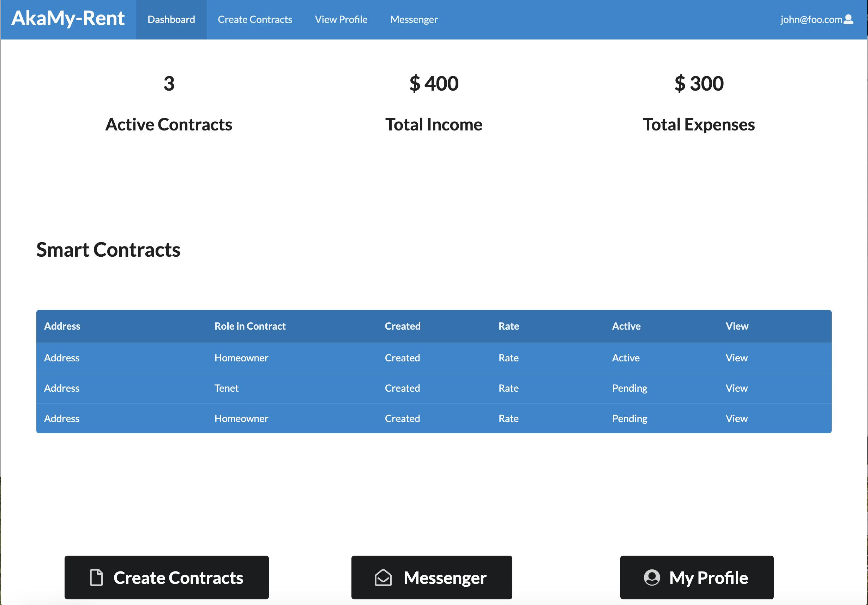This screenshot has height=605, width=868.
Task: Click the $ 300 total expenses value
Action: click(699, 83)
